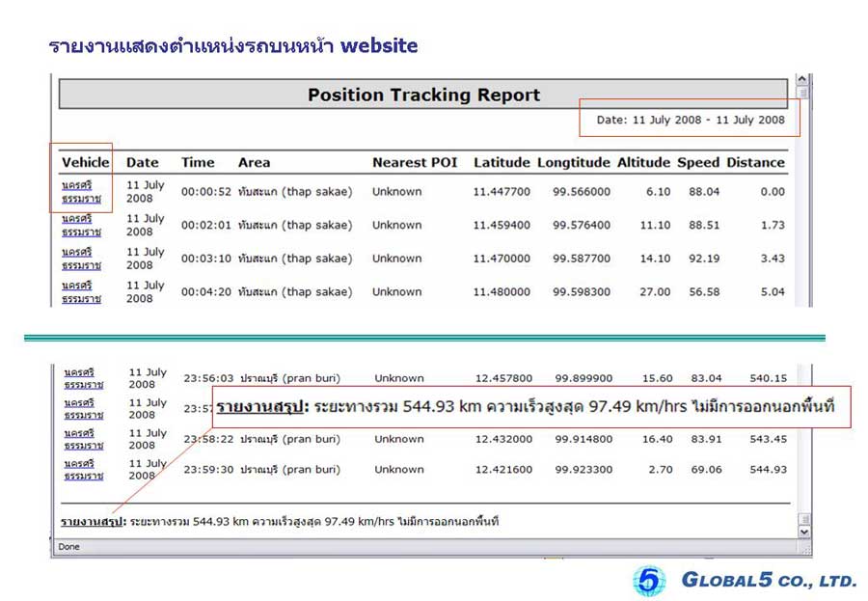Click the Done status bar text

pyautogui.click(x=68, y=547)
